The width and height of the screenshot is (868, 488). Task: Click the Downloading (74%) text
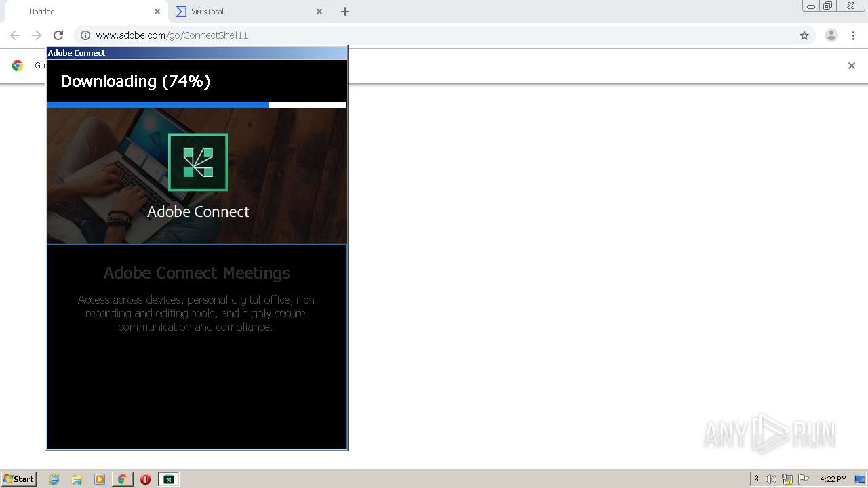point(136,81)
